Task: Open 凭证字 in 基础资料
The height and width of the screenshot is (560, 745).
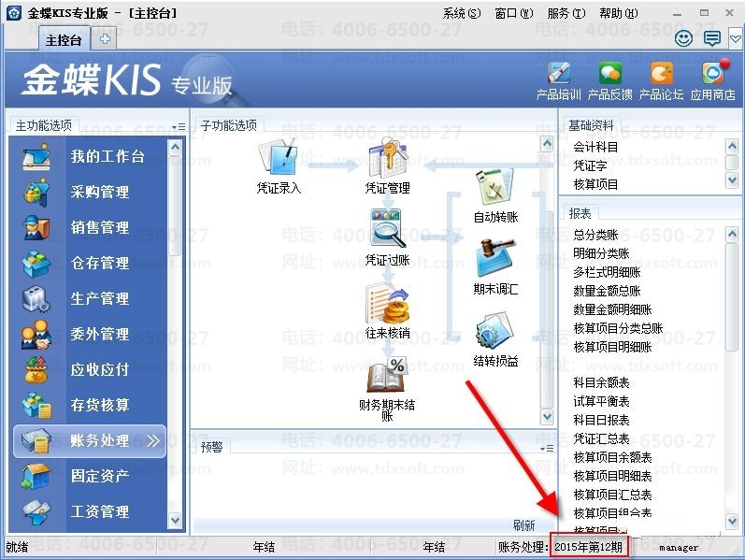Action: (x=590, y=165)
